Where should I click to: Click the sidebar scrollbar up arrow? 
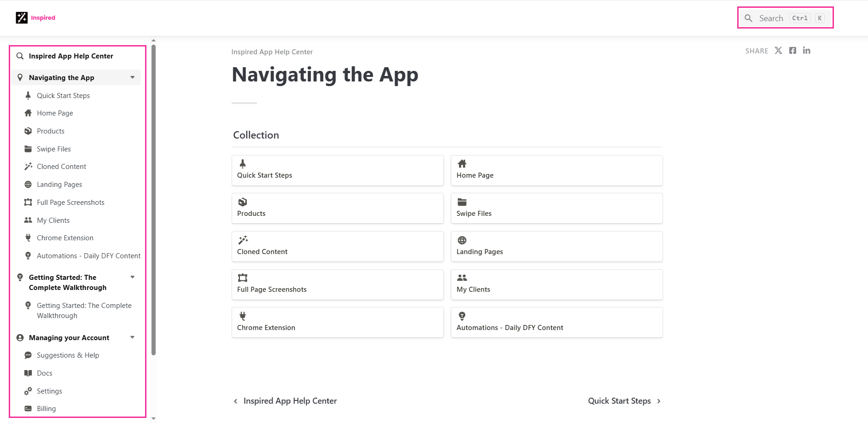point(153,41)
